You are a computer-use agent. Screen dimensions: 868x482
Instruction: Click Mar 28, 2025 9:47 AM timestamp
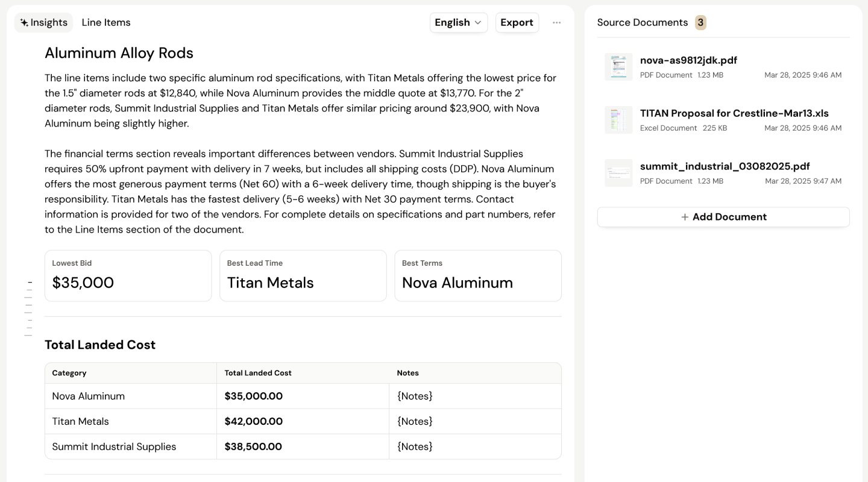(x=803, y=181)
